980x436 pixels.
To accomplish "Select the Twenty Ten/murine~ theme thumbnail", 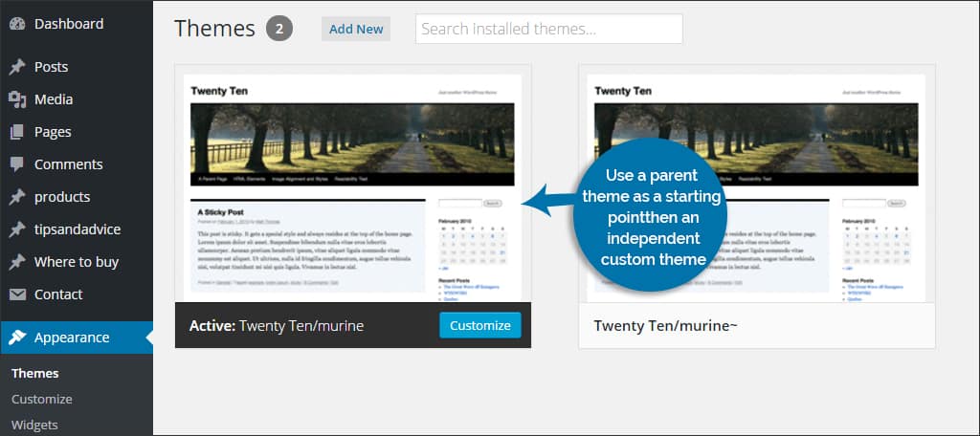I will [x=757, y=184].
